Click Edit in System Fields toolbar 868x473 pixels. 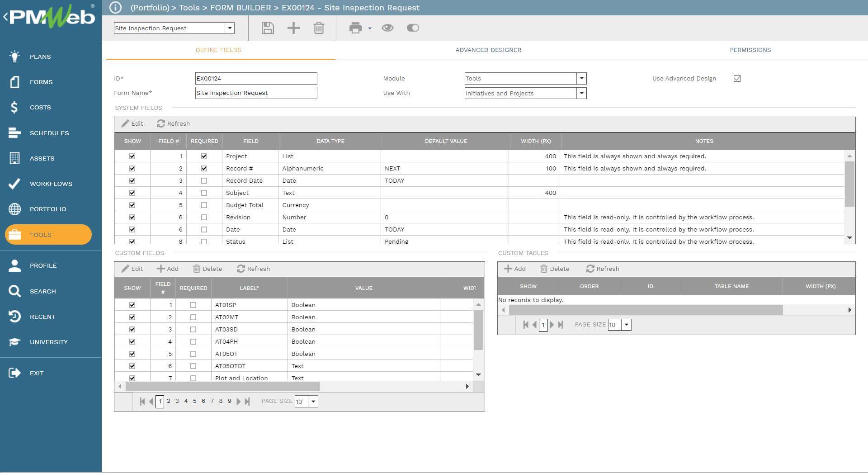pyautogui.click(x=132, y=123)
